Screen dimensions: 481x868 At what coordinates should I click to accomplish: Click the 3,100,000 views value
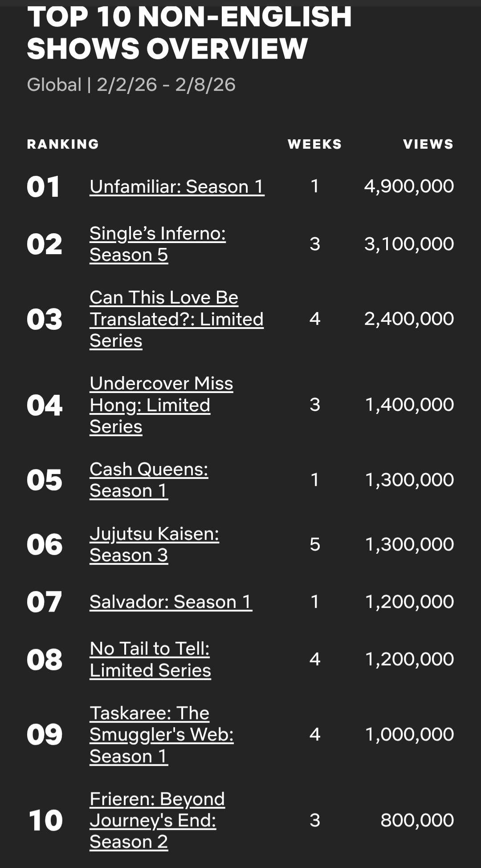pos(409,244)
